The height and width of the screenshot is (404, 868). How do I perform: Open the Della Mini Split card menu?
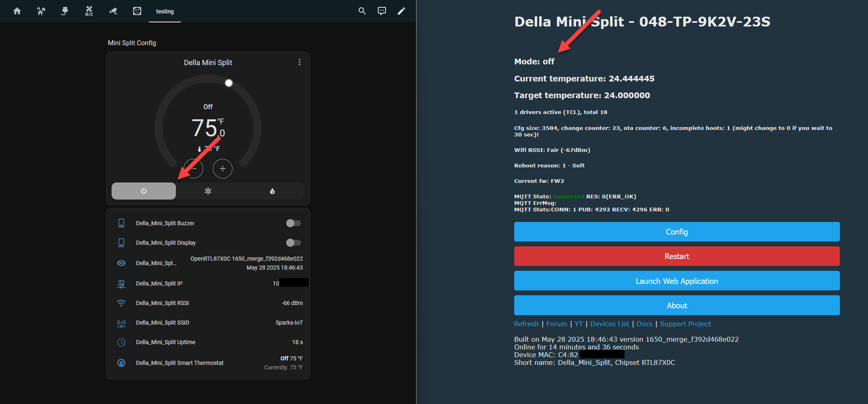click(x=300, y=62)
